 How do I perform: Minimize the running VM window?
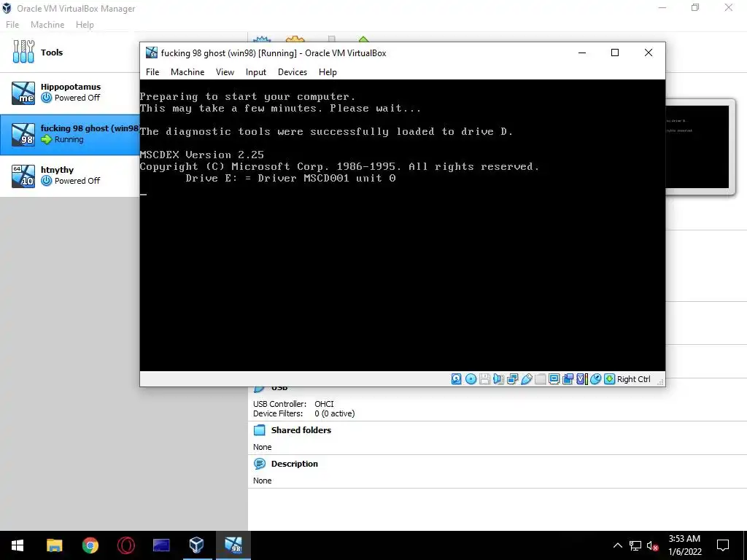point(582,52)
